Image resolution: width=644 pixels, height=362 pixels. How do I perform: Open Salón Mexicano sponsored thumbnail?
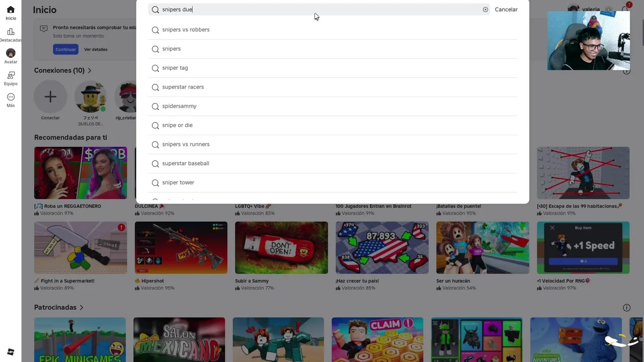(179, 339)
